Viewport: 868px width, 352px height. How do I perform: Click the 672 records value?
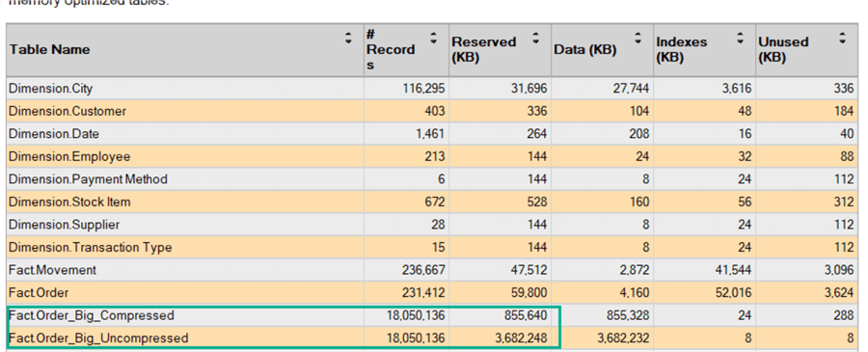click(x=435, y=202)
